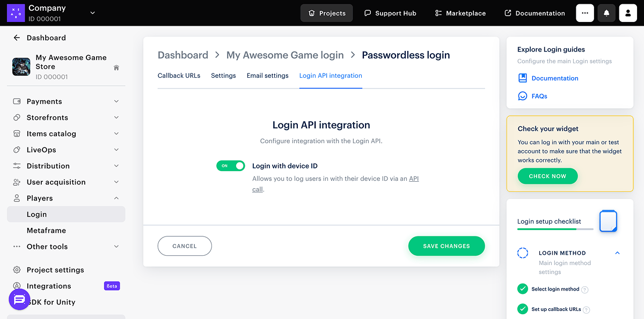Viewport: 644px width, 319px height.
Task: Open the Company selector dropdown
Action: [x=92, y=13]
